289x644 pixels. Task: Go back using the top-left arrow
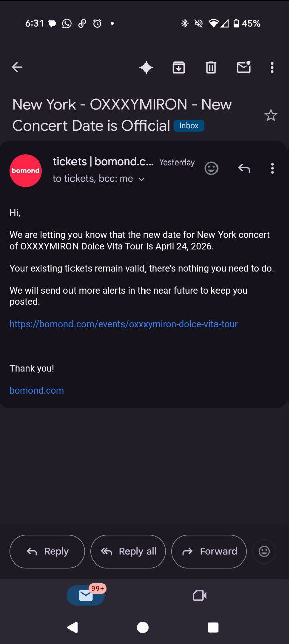[17, 67]
